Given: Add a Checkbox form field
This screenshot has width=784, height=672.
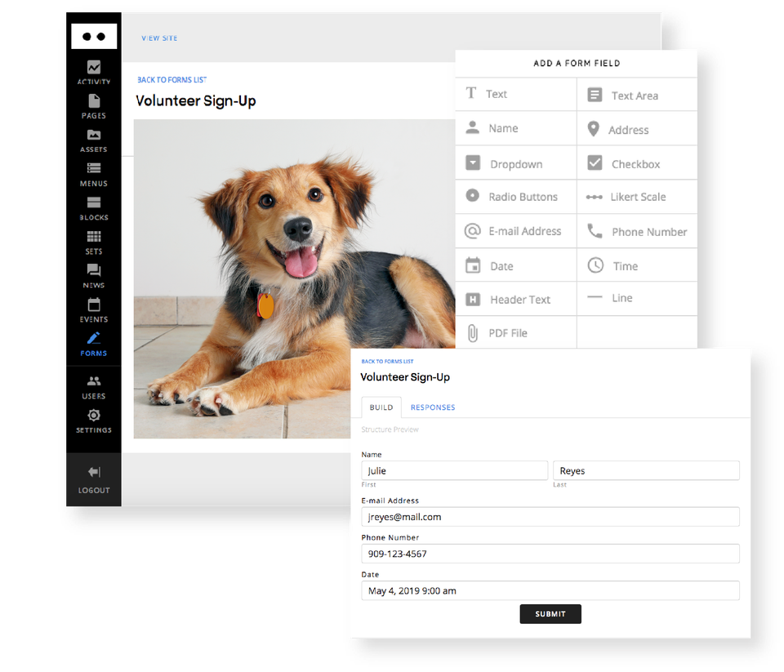Looking at the screenshot, I should [636, 164].
